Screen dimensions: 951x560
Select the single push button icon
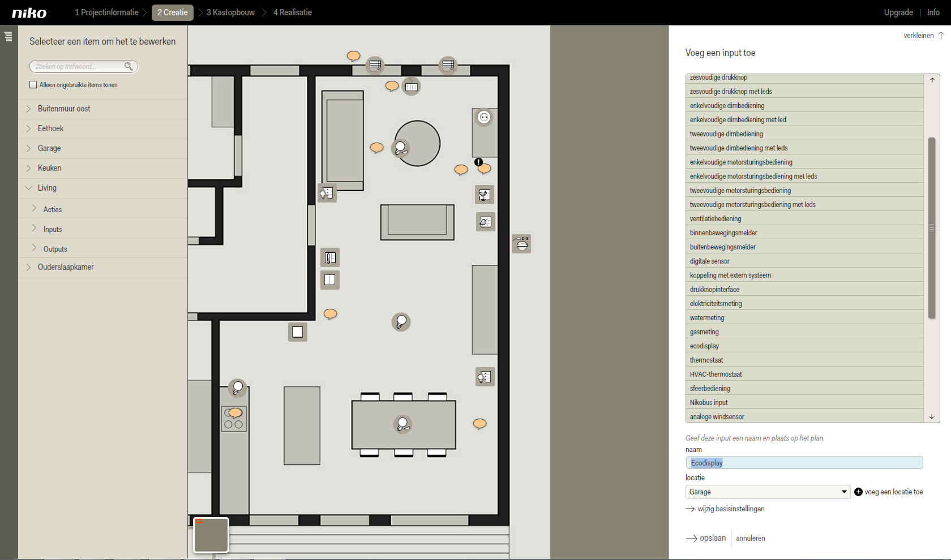click(x=298, y=332)
